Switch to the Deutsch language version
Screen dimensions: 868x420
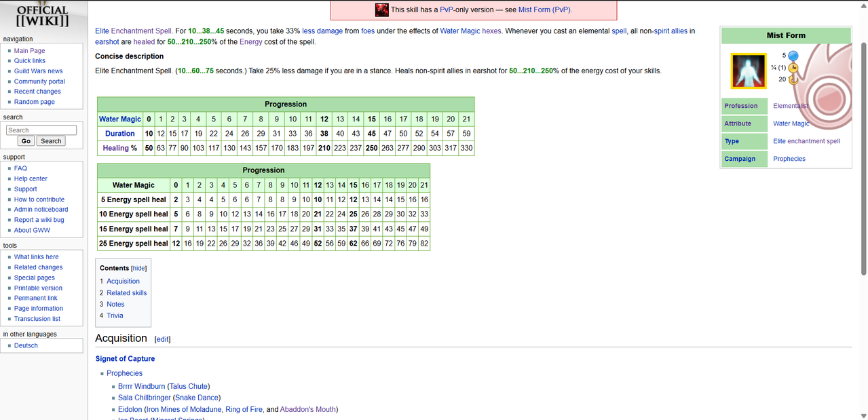tap(26, 345)
